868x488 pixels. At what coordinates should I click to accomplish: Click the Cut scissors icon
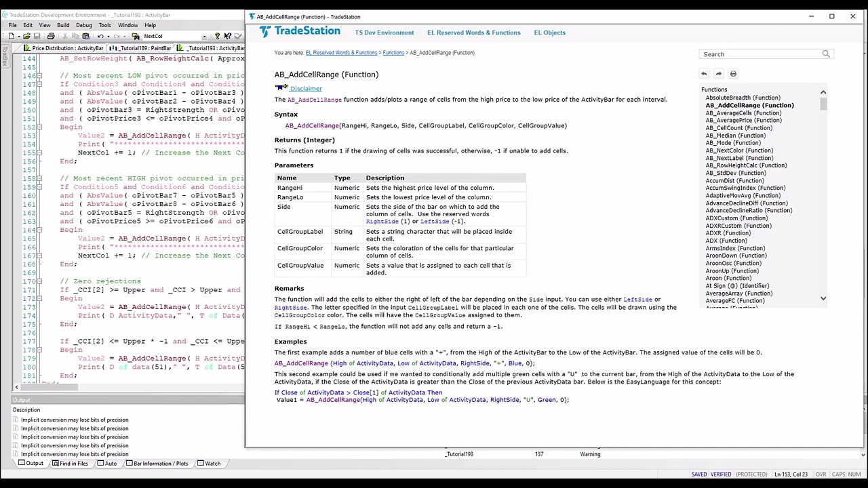[x=65, y=36]
